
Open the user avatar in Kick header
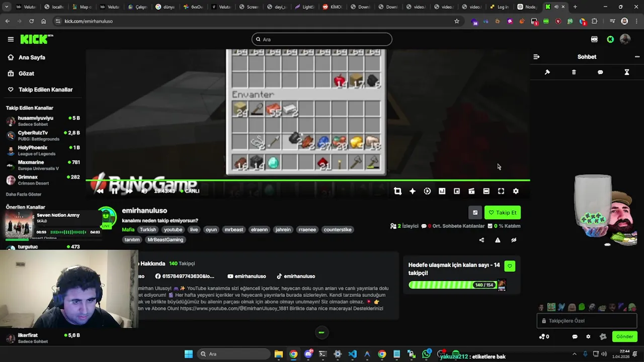625,39
